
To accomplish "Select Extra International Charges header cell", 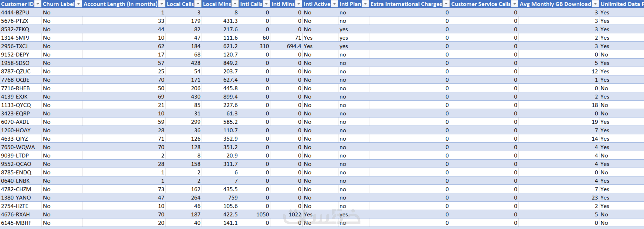I will coord(409,4).
